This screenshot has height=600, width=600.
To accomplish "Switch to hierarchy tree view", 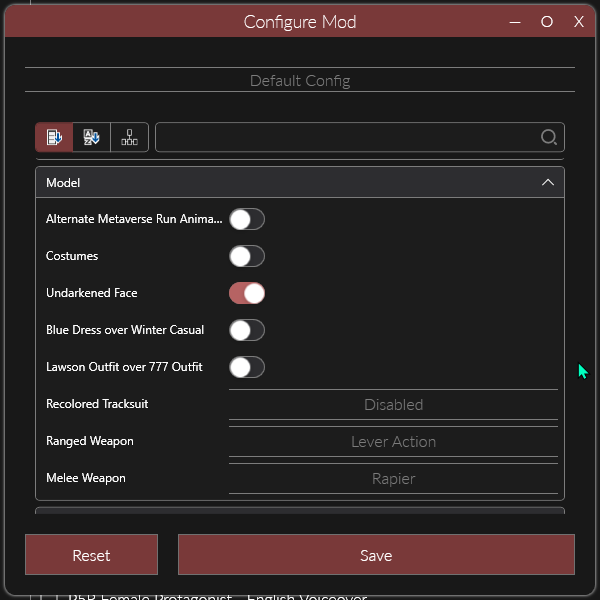I will point(129,137).
